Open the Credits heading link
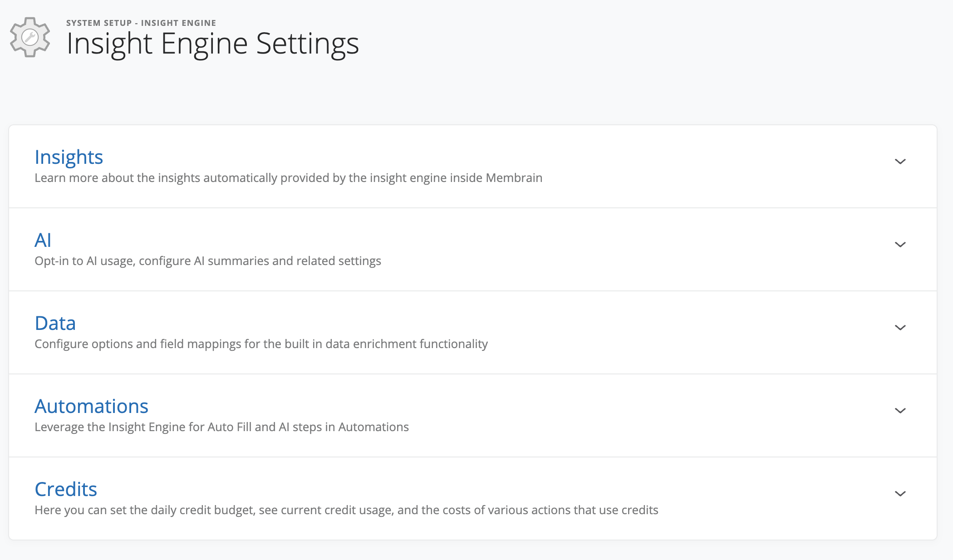Image resolution: width=953 pixels, height=560 pixels. pyautogui.click(x=66, y=489)
